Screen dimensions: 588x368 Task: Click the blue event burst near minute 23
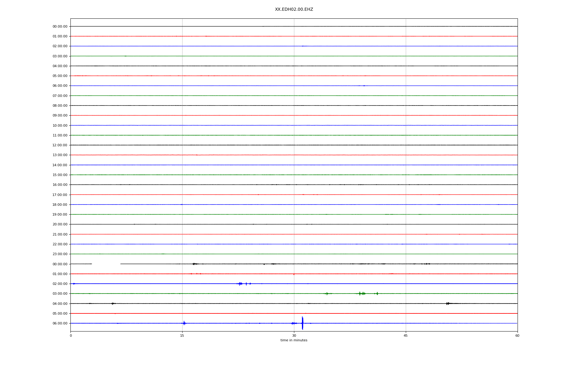(240, 284)
